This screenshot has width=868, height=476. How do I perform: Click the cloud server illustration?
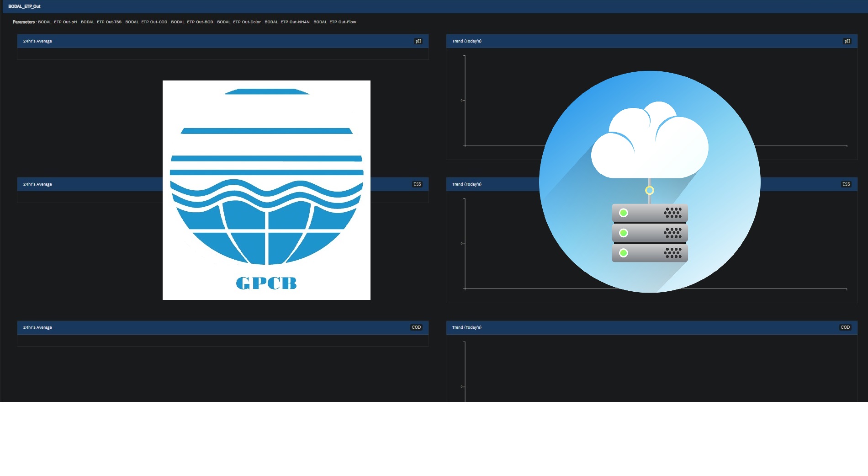[650, 182]
